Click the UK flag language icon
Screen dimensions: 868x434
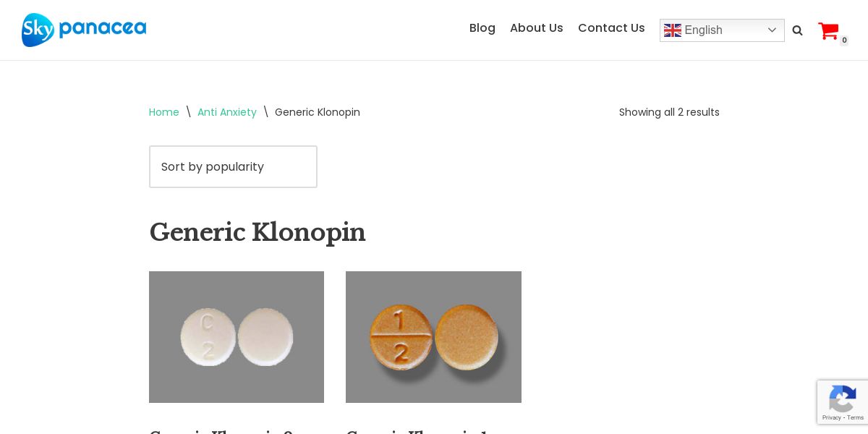click(x=673, y=30)
